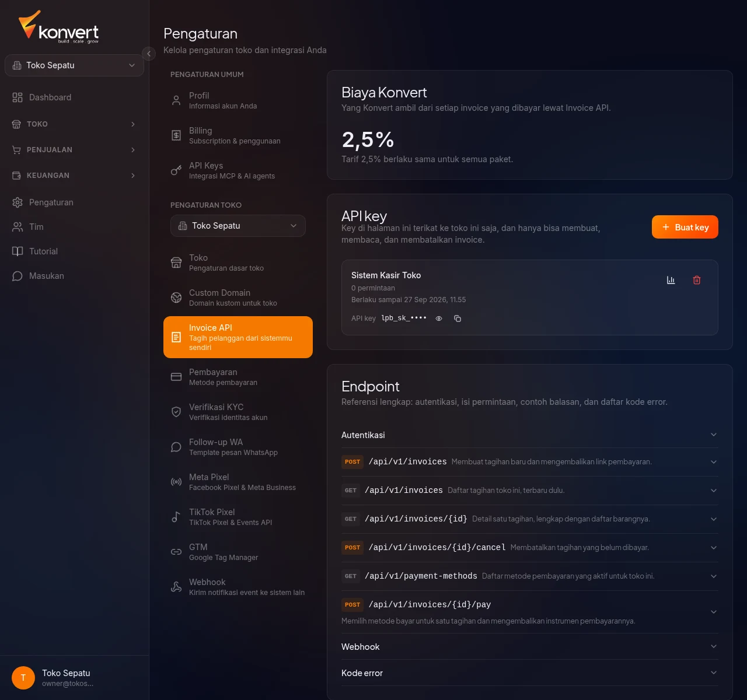Click the "2,5%" fee value

368,140
